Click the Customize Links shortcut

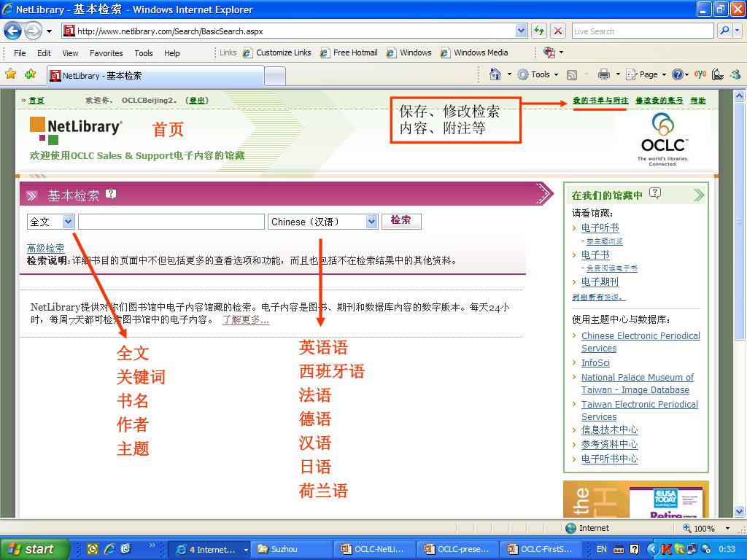[276, 52]
